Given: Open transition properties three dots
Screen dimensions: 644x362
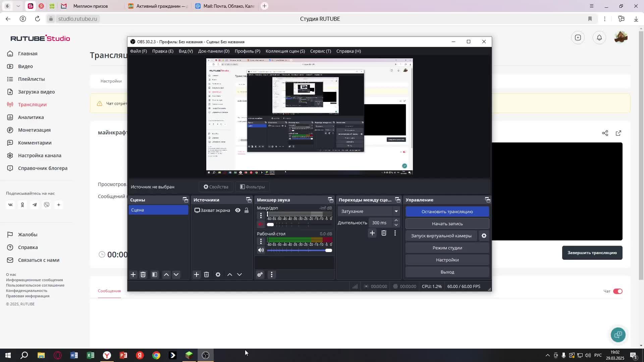Looking at the screenshot, I should point(395,233).
